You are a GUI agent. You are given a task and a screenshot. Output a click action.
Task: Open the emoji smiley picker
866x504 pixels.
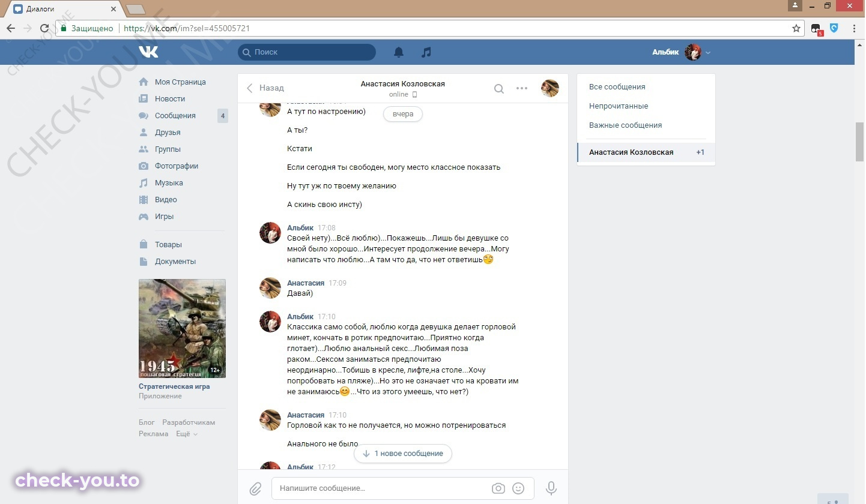pos(518,488)
